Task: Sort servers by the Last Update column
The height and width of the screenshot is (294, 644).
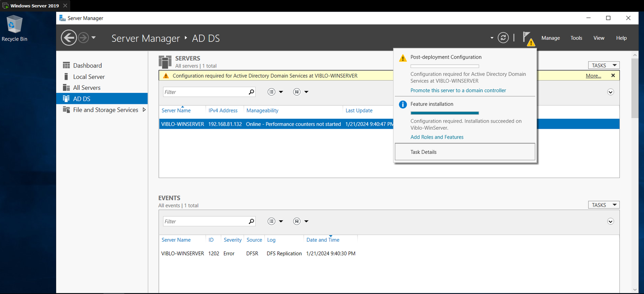Action: [x=359, y=110]
